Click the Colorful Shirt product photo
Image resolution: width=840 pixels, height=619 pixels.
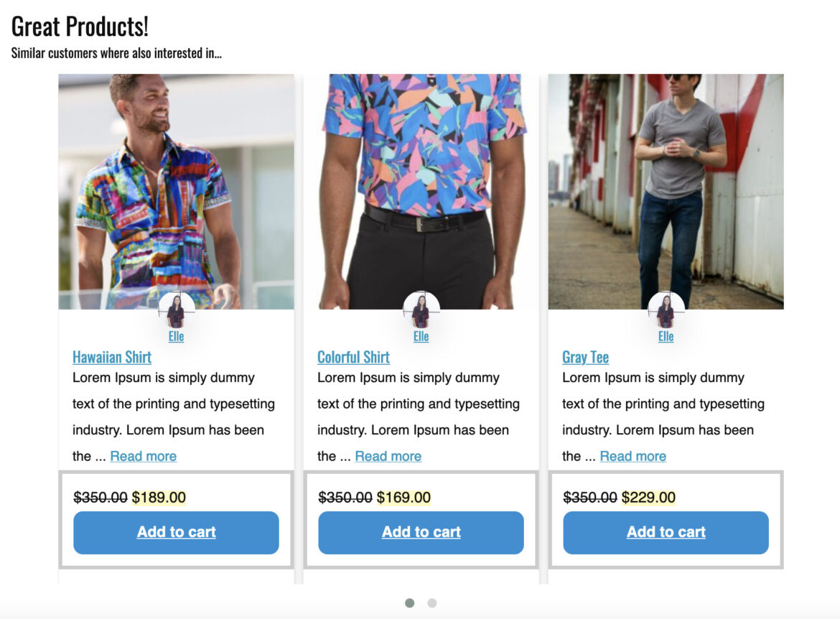(x=421, y=187)
